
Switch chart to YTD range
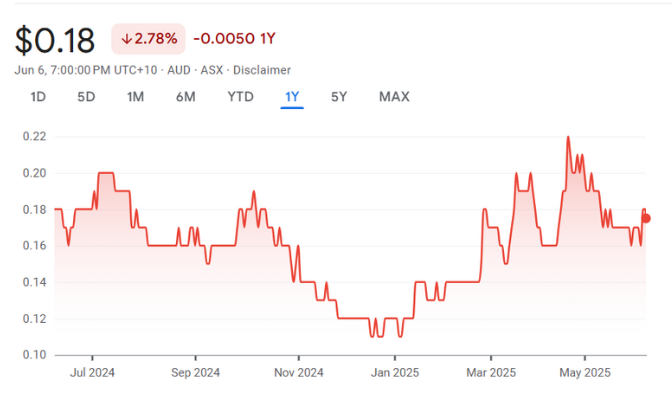[x=240, y=97]
